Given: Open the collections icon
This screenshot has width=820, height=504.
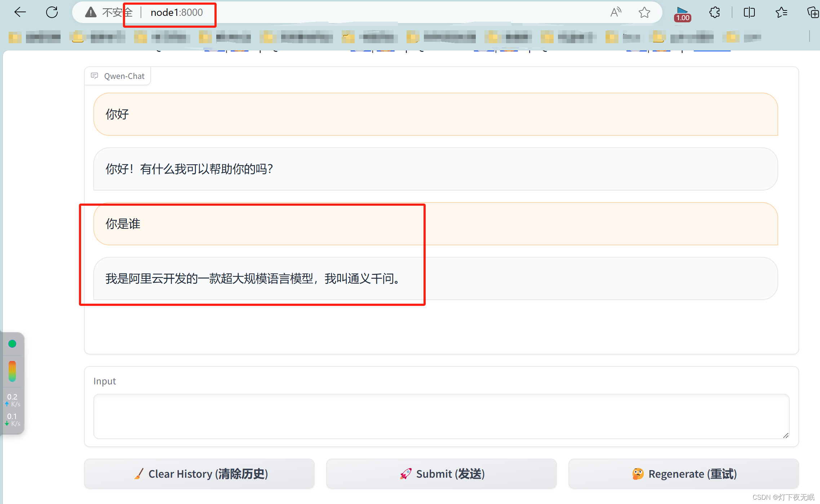Looking at the screenshot, I should click(813, 13).
